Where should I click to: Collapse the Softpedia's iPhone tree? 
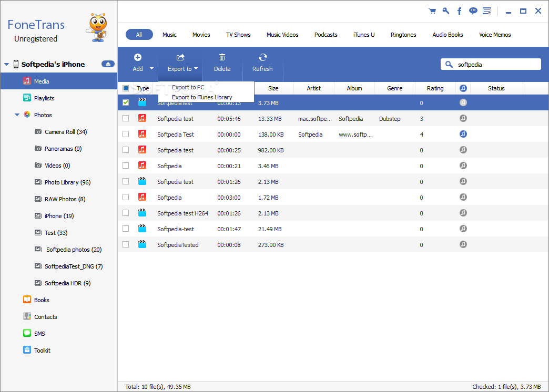[6, 65]
